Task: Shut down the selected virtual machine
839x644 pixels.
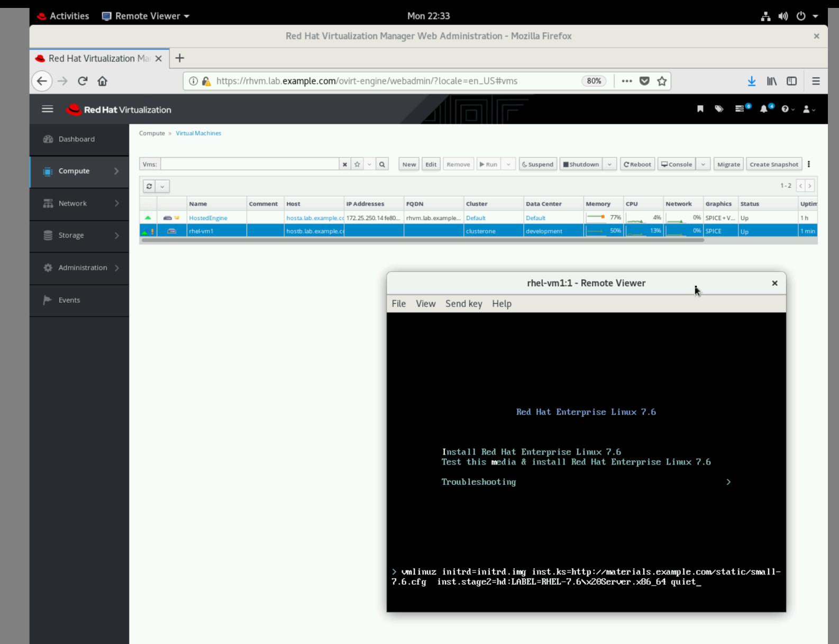Action: 581,164
